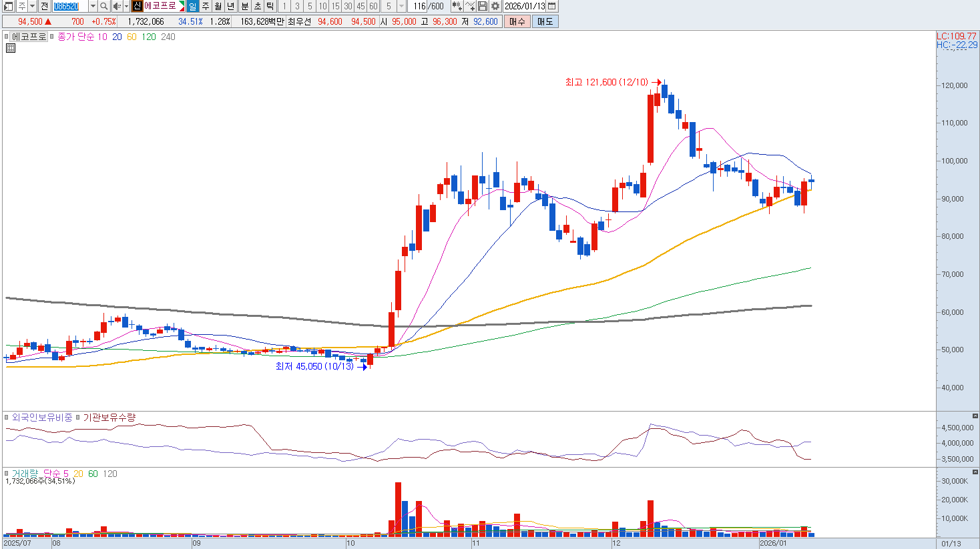980x549 pixels.
Task: Click the layout panel icon at top-left
Action: pyautogui.click(x=8, y=6)
